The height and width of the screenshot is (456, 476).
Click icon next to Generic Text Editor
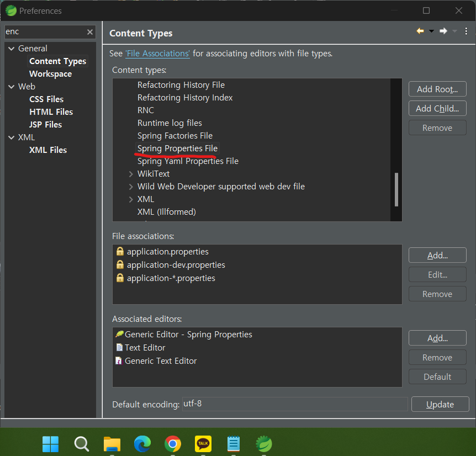[x=119, y=360]
